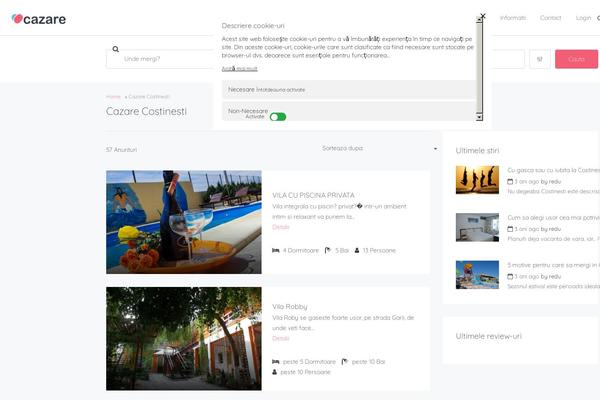Click Detalii link under Vila Robby
The image size is (600, 400).
click(x=280, y=338)
